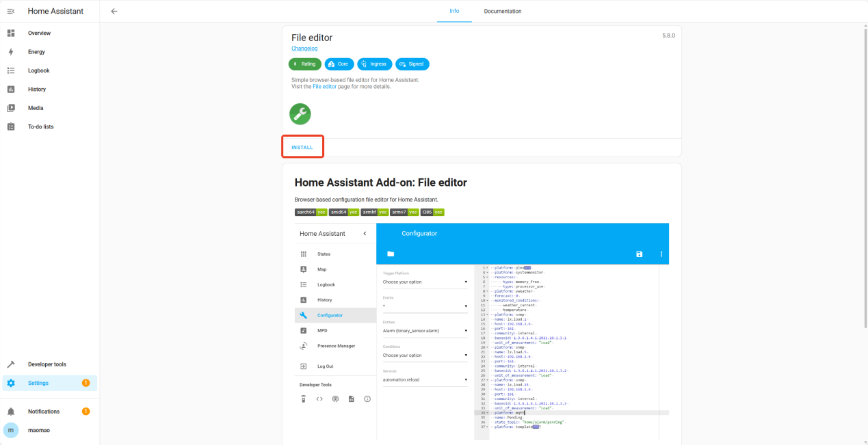Screen dimensions: 868x445
Task: Open the Energy page
Action: (x=50, y=52)
